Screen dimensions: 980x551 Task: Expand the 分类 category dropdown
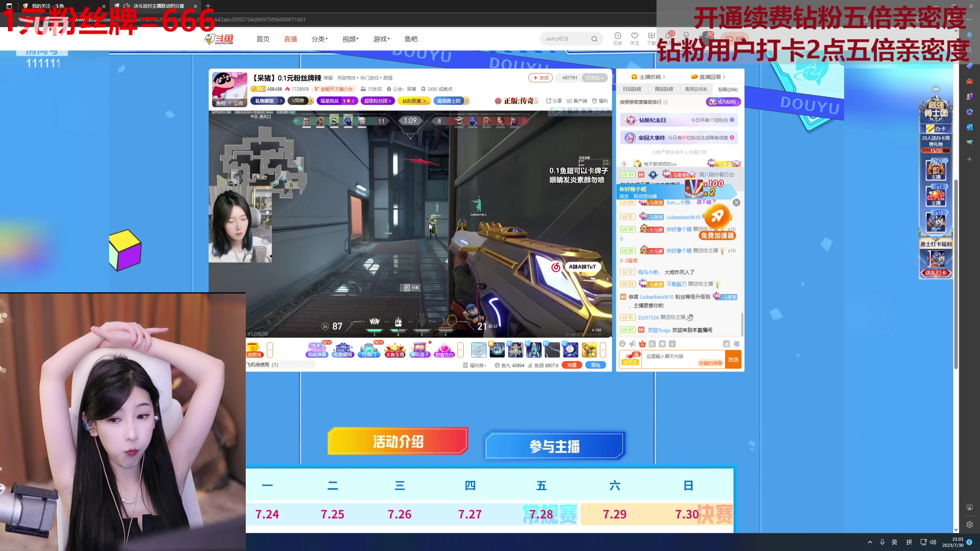(319, 39)
